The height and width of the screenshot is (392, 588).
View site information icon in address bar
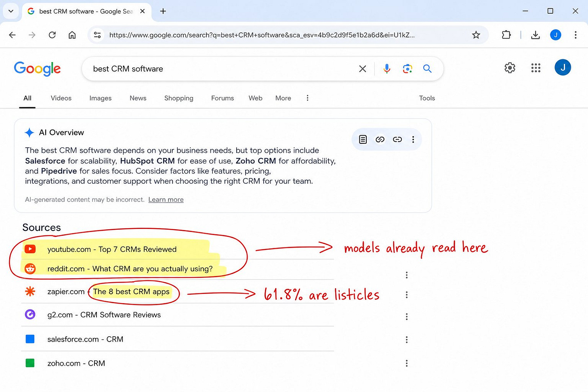click(x=97, y=35)
